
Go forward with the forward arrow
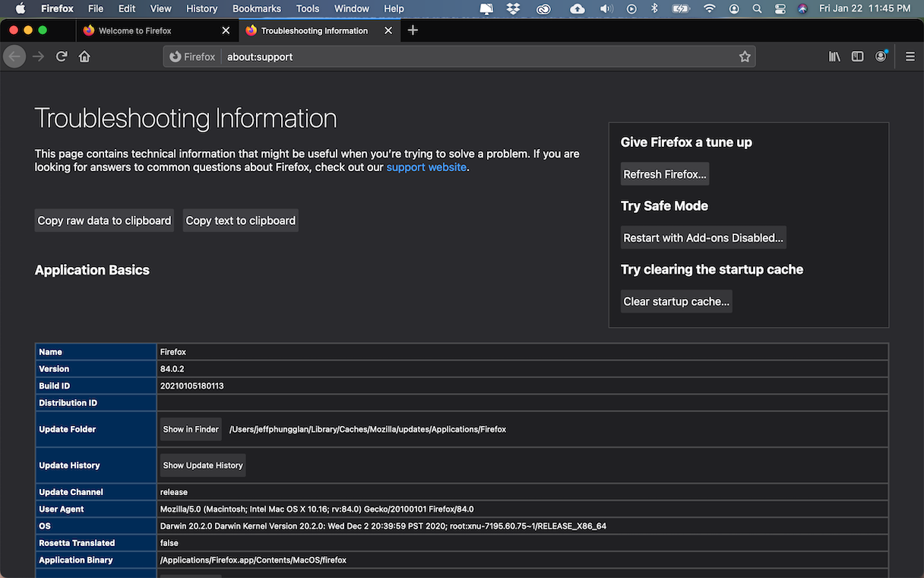38,56
